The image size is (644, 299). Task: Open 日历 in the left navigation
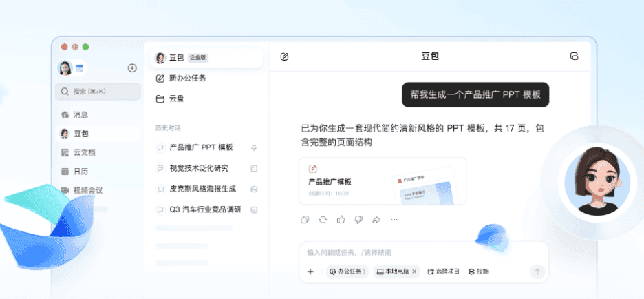pyautogui.click(x=98, y=172)
